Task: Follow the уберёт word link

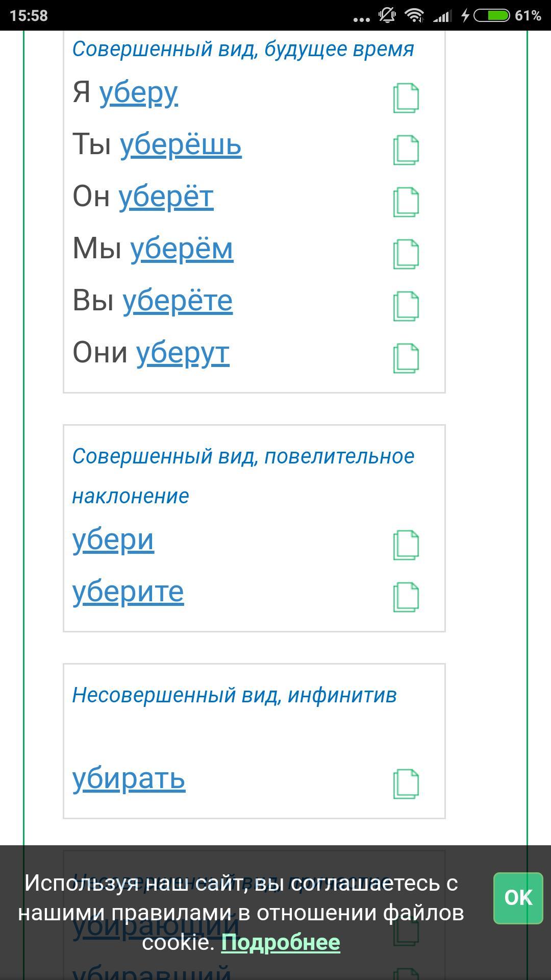Action: (166, 197)
